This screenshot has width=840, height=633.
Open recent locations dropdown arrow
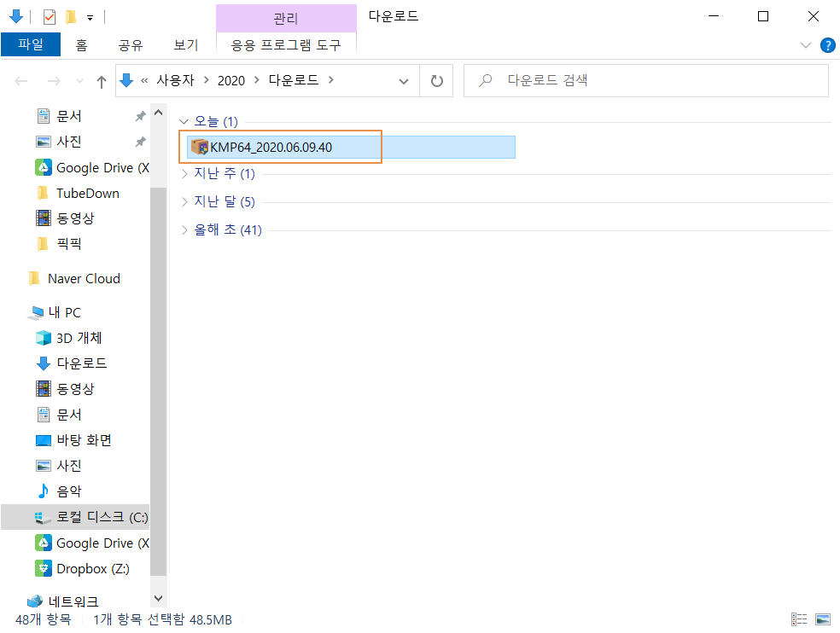coord(80,81)
